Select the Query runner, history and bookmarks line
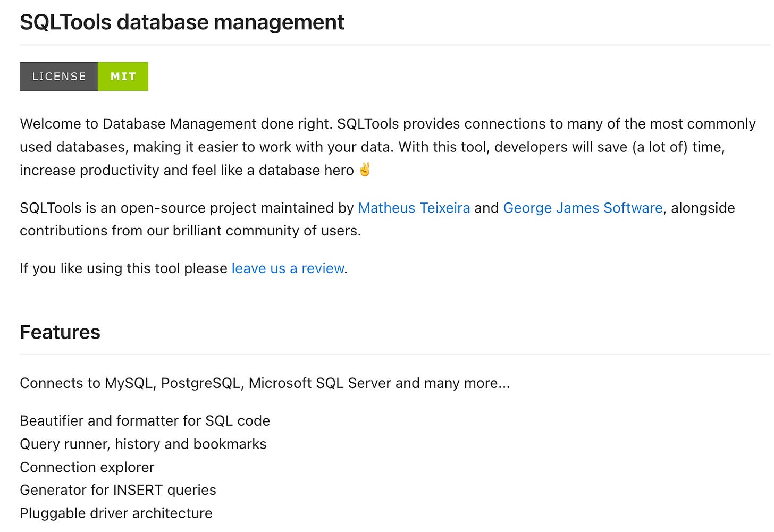The height and width of the screenshot is (532, 774). pyautogui.click(x=142, y=444)
